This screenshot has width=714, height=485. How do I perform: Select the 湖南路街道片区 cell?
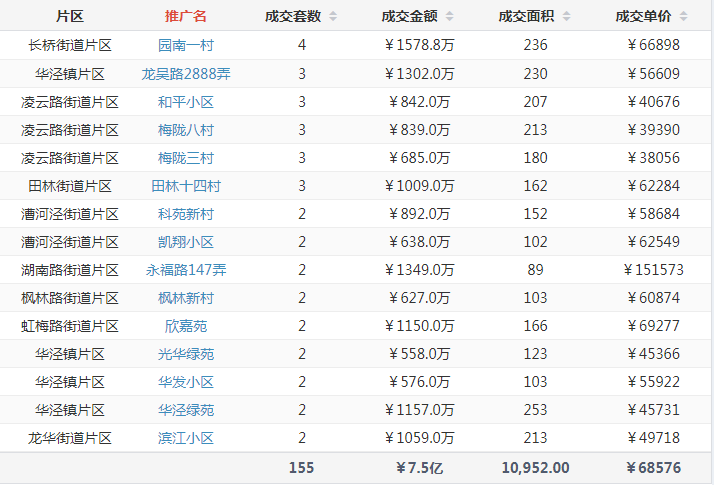click(x=70, y=270)
